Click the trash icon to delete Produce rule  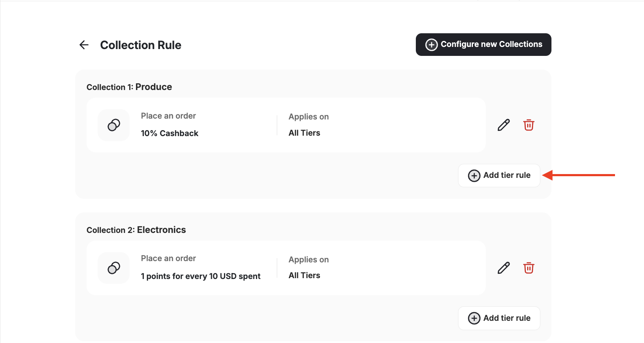(528, 125)
